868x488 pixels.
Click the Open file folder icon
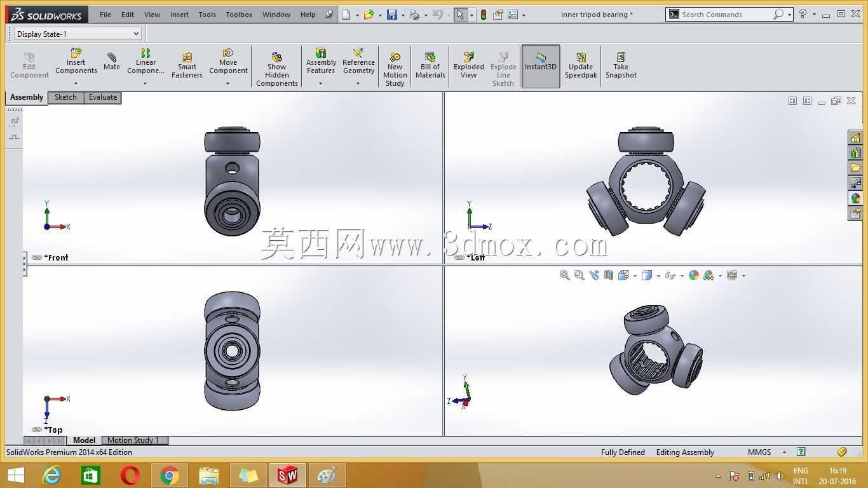(369, 14)
